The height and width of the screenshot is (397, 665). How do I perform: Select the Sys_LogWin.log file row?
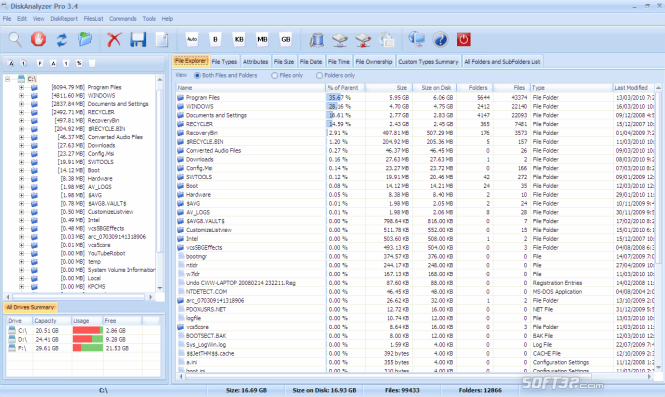[x=416, y=345]
